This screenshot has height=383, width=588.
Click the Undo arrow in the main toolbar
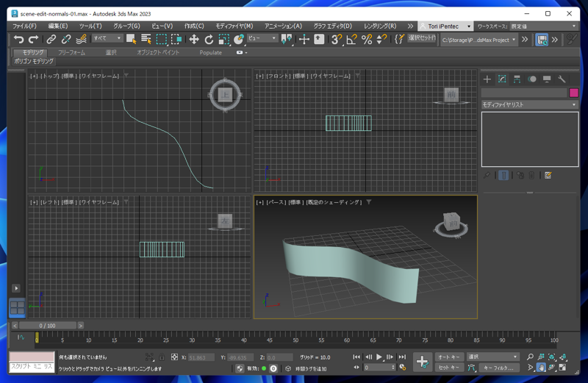point(18,39)
